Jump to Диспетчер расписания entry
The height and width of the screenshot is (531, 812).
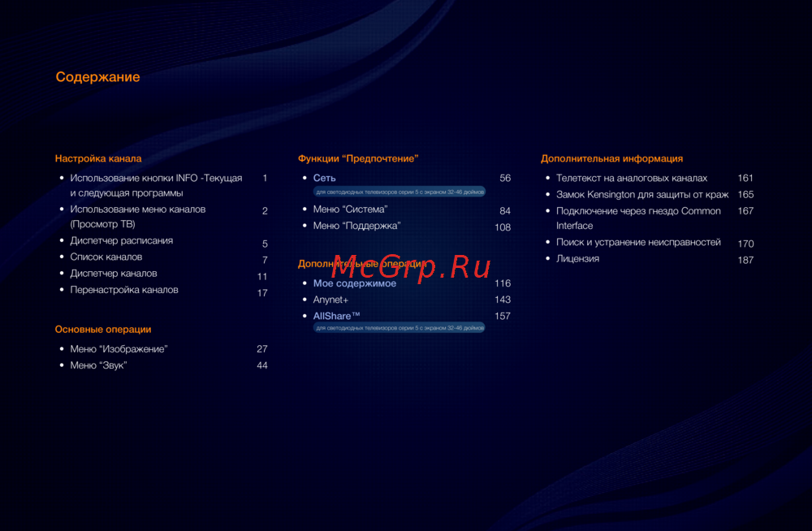[x=121, y=241]
